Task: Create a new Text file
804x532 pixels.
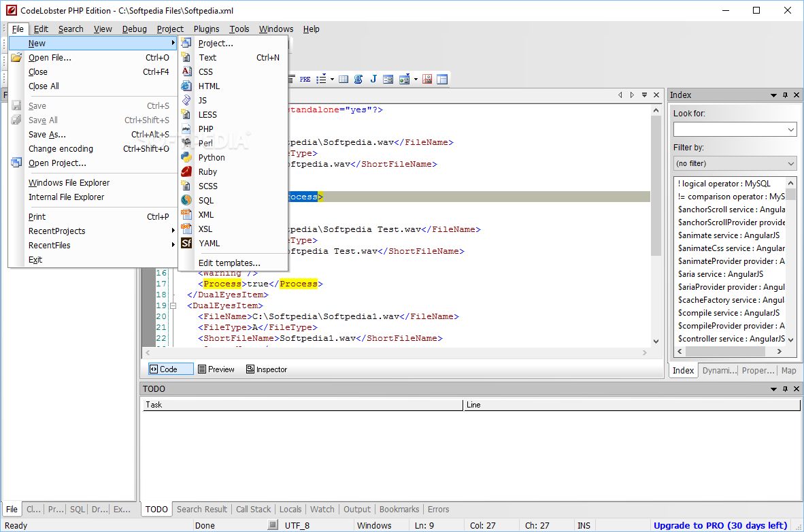Action: click(207, 57)
